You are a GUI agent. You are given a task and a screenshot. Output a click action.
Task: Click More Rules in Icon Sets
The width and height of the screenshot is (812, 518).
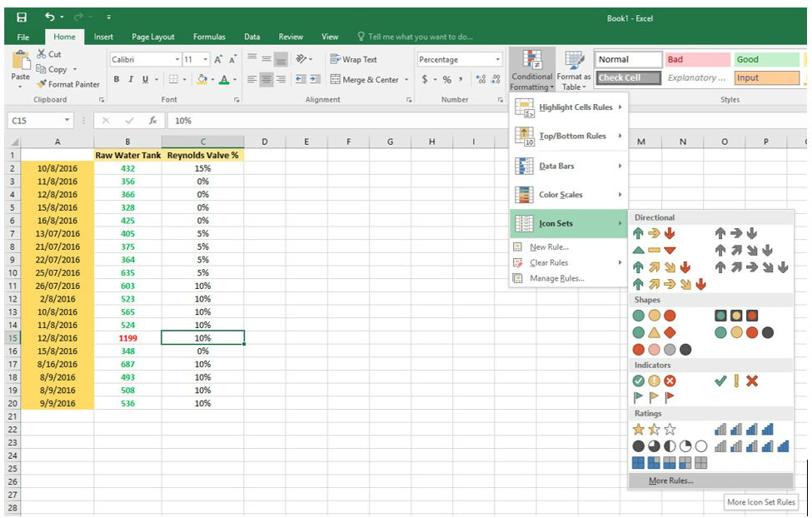click(711, 481)
